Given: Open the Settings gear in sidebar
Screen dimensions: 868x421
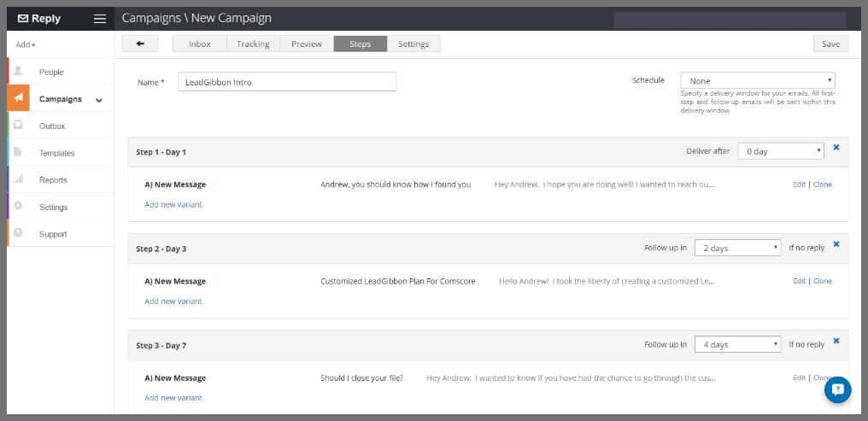Looking at the screenshot, I should pyautogui.click(x=18, y=207).
